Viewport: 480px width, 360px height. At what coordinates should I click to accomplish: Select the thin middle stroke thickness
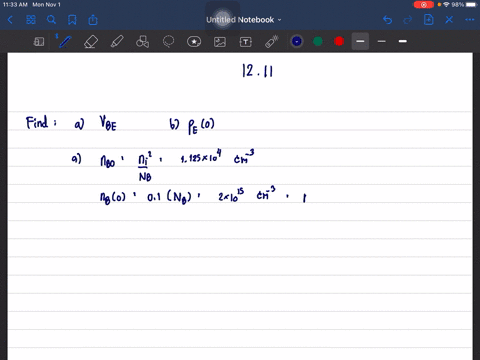tap(382, 41)
